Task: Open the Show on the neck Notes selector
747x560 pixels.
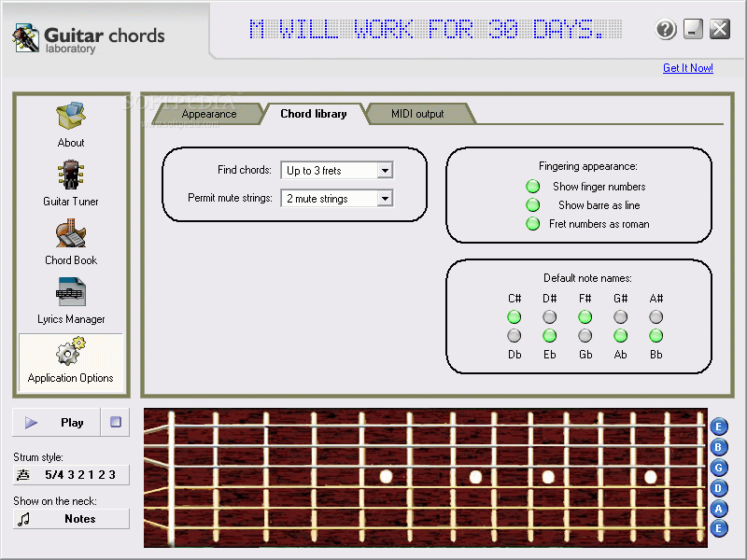Action: click(71, 519)
